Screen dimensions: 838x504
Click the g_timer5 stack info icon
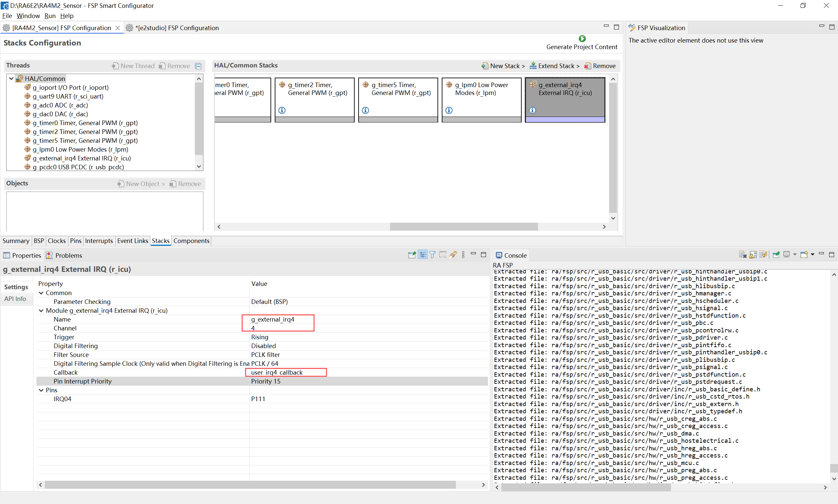(365, 110)
